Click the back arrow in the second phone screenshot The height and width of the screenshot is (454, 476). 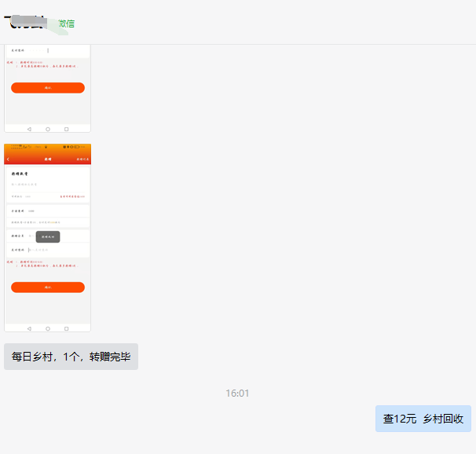click(9, 159)
